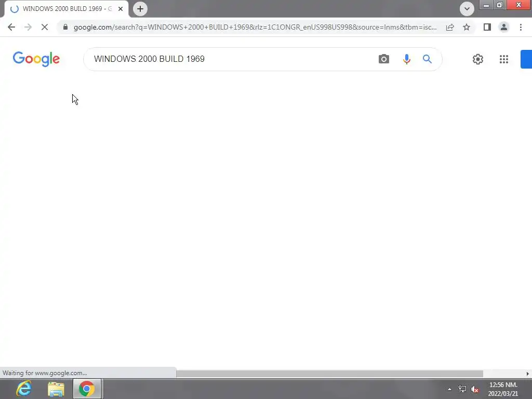Select the WINDOWS 2000 BUILD 1969 tab
The height and width of the screenshot is (399, 532).
point(66,9)
